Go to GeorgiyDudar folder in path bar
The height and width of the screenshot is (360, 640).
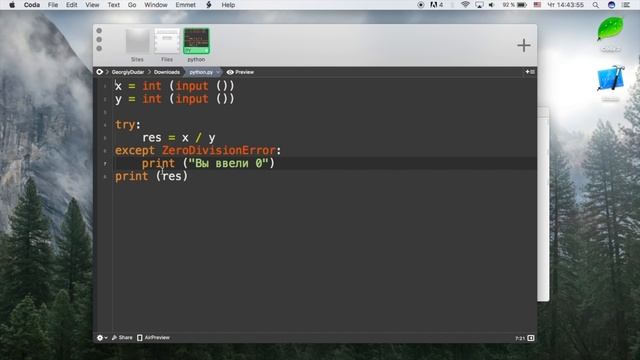128,72
